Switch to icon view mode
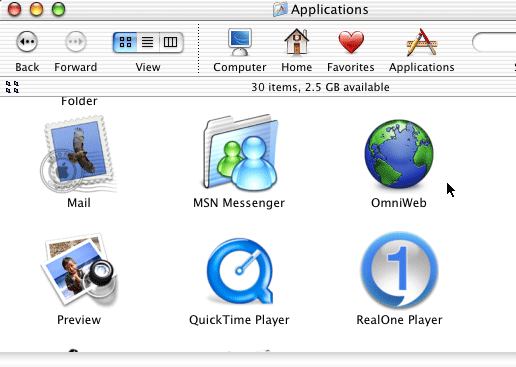Viewport: 516px width, 367px height. tap(125, 42)
